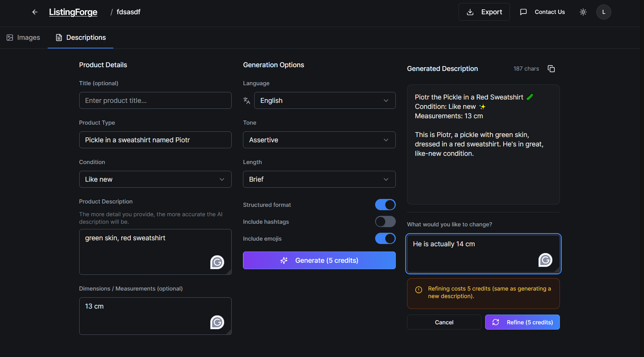Image resolution: width=644 pixels, height=357 pixels.
Task: Open the light theme toggle sun icon
Action: click(583, 12)
